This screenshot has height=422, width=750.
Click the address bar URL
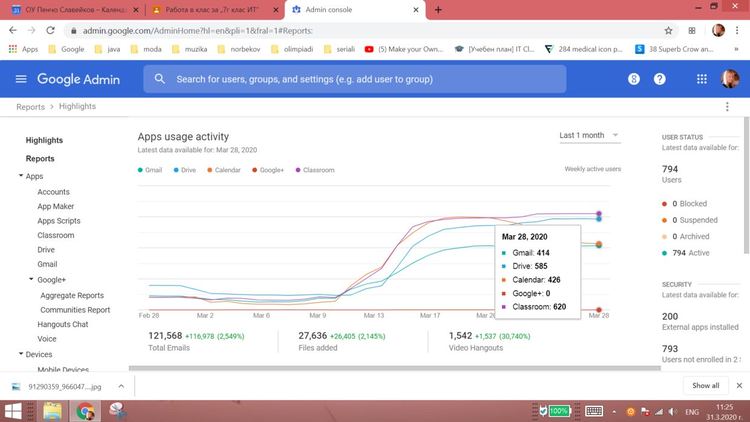click(198, 31)
